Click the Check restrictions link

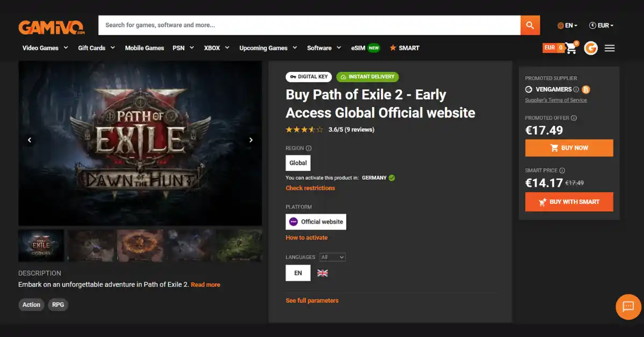tap(310, 188)
